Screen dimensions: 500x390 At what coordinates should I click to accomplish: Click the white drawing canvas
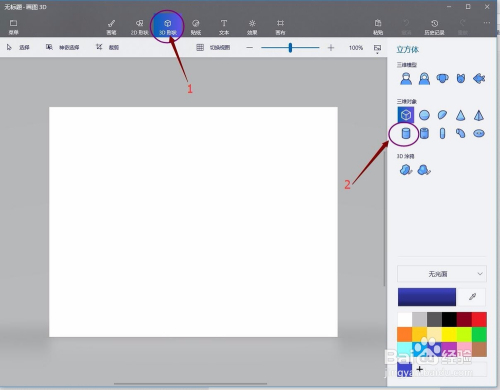pos(193,222)
